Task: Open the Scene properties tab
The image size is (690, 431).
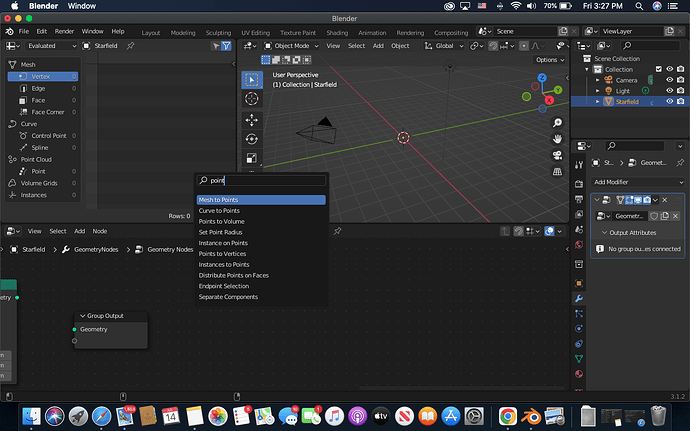Action: (x=579, y=229)
